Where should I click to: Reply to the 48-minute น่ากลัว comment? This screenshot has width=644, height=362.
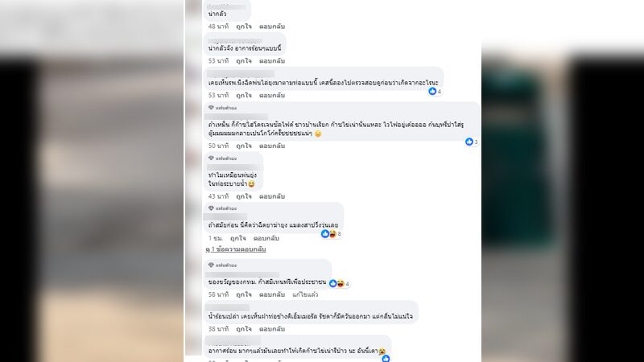(272, 27)
